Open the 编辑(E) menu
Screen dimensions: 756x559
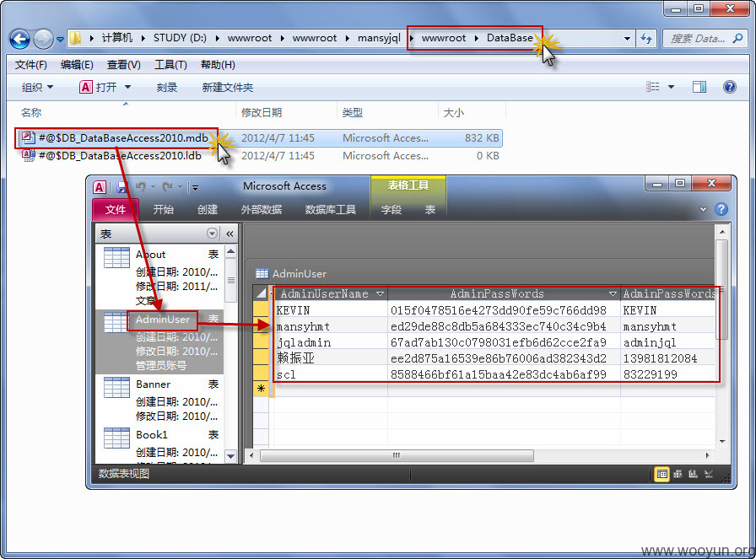[x=77, y=65]
